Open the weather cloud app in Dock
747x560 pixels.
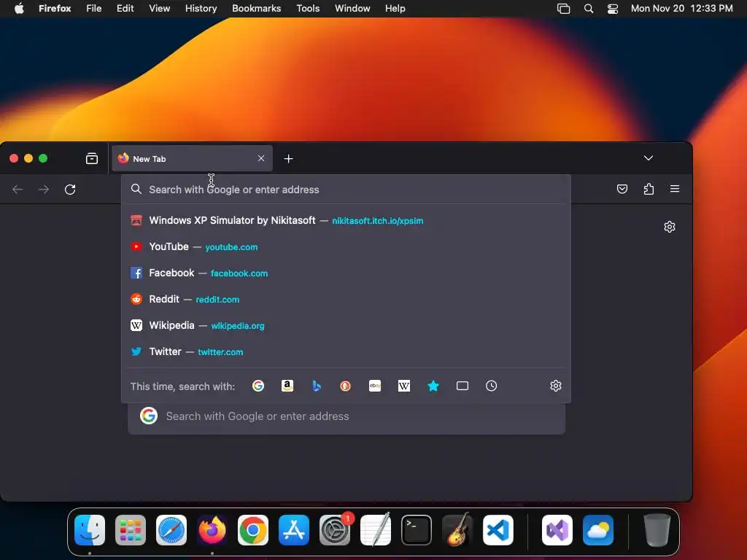click(x=598, y=530)
